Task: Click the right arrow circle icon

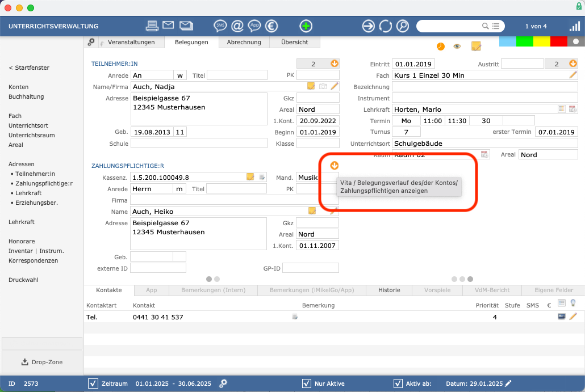Action: point(368,26)
